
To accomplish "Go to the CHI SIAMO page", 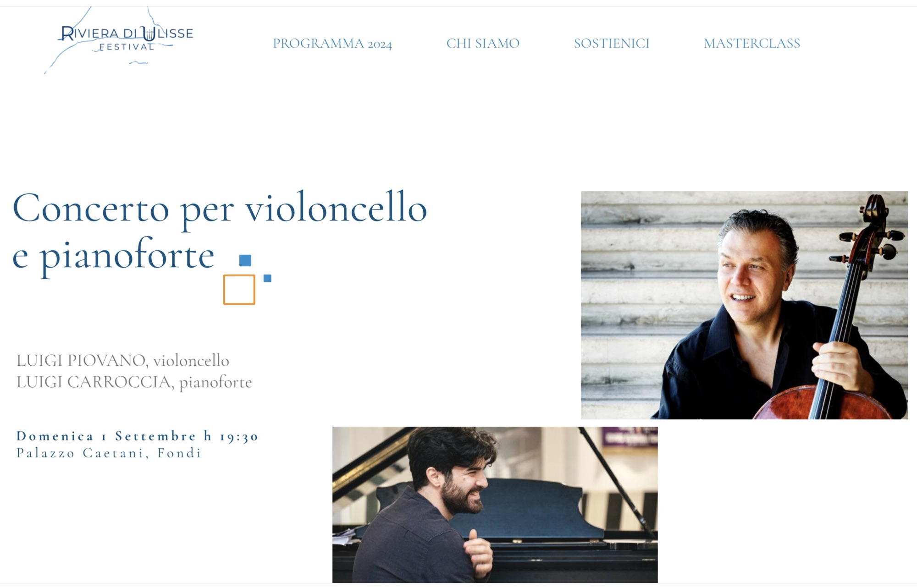I will coord(483,44).
